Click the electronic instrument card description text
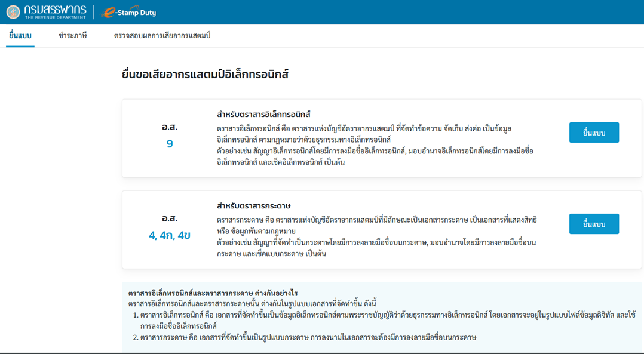This screenshot has height=354, width=644. click(x=375, y=145)
